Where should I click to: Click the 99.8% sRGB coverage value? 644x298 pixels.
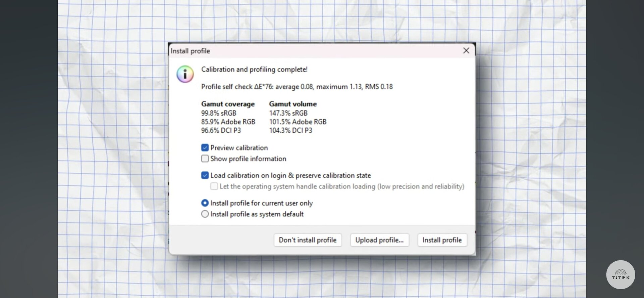[x=219, y=113]
